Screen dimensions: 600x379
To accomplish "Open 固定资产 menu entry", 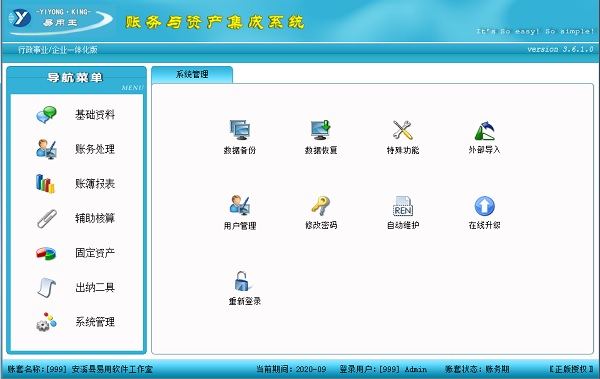I will click(95, 253).
